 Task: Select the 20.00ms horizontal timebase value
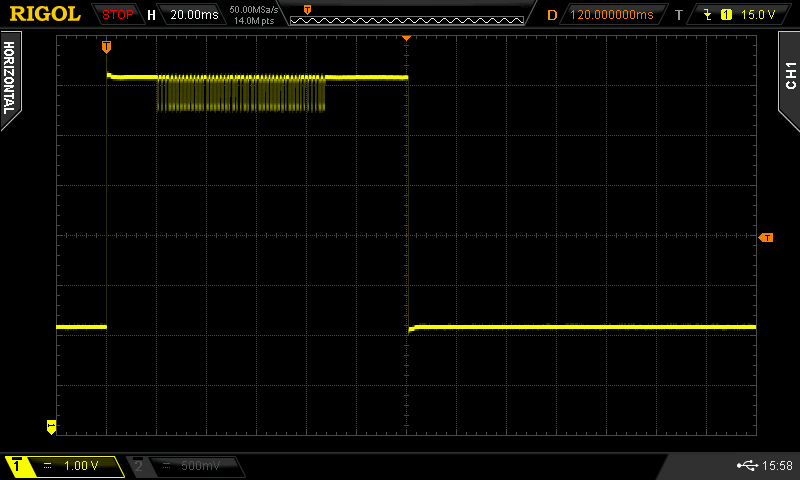[194, 15]
